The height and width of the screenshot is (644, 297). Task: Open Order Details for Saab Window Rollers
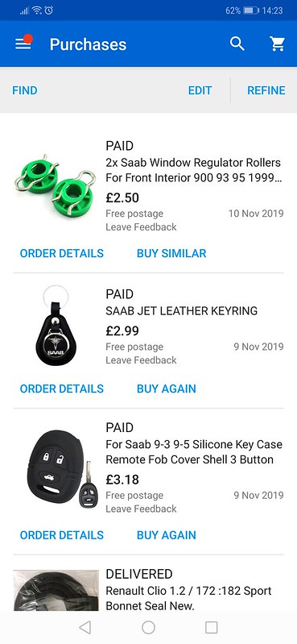61,253
